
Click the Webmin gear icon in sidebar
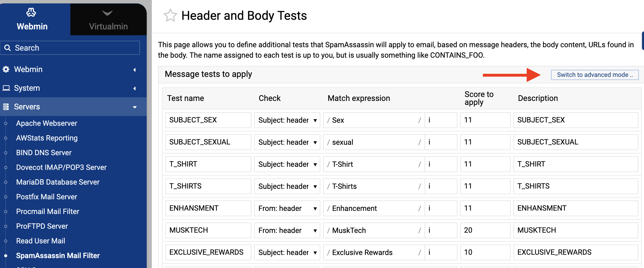(x=6, y=69)
